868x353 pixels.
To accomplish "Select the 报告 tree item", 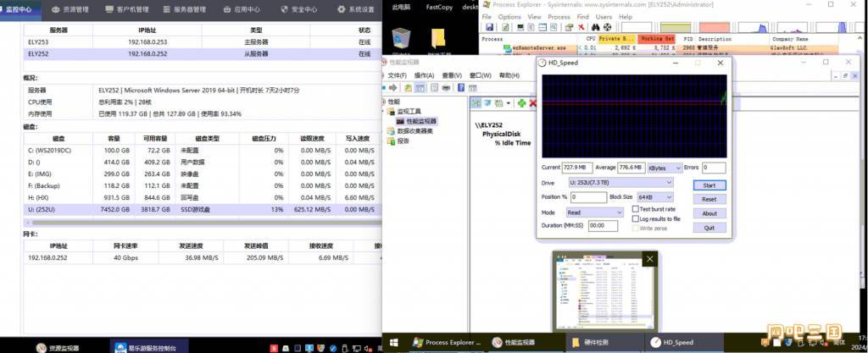I will [x=403, y=141].
